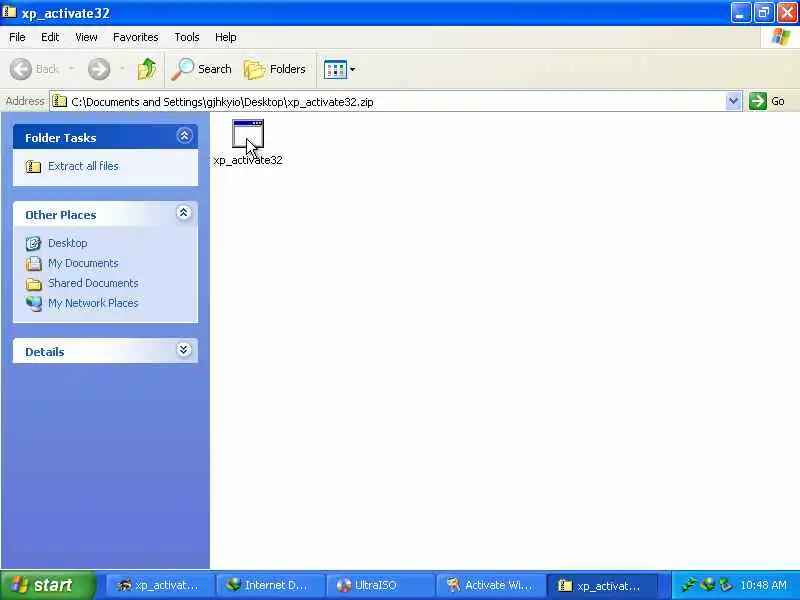Switch to Internet D... taskbar window
This screenshot has height=600, width=800.
tap(270, 585)
